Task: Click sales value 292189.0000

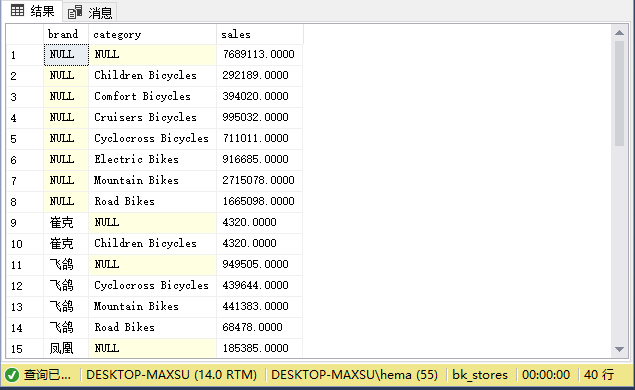Action: coord(260,76)
